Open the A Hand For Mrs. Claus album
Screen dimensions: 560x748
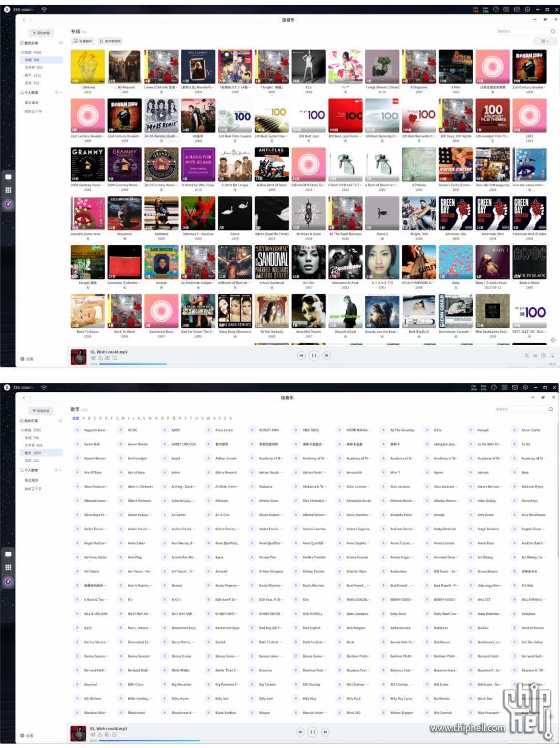coord(198,165)
